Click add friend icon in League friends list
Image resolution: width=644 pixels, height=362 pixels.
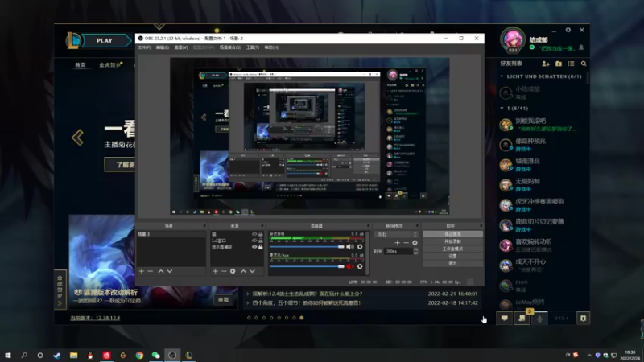click(x=546, y=64)
